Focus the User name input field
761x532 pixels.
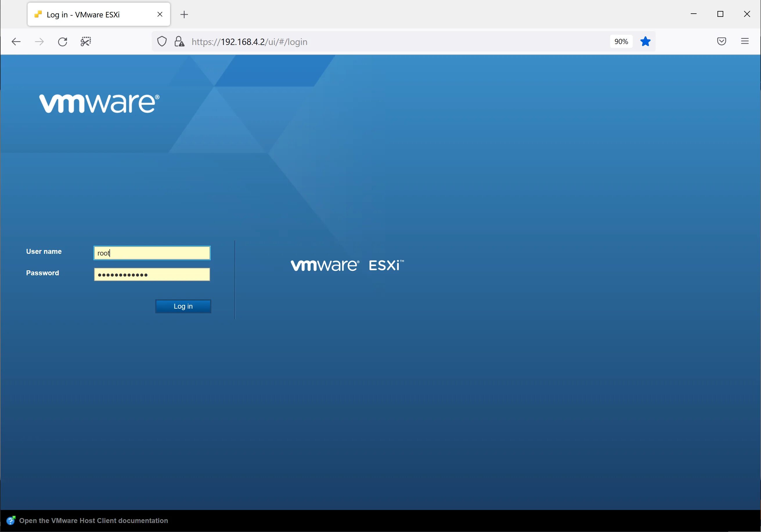[152, 253]
